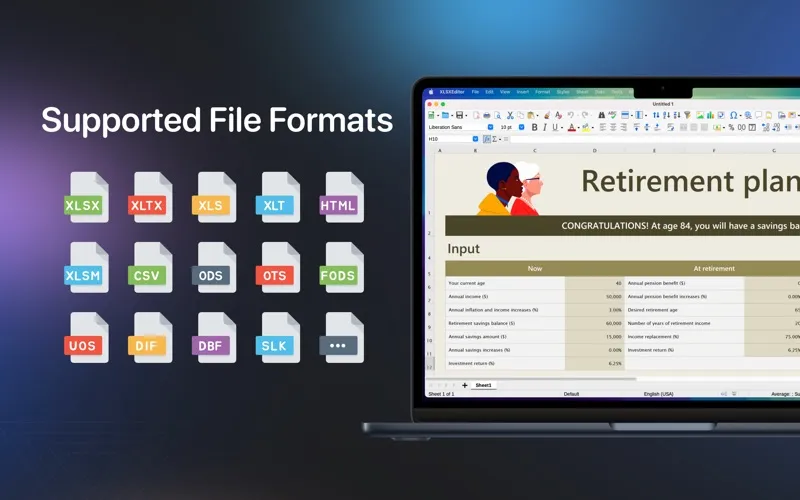Select the Sheet1 tab
800x500 pixels.
click(483, 385)
